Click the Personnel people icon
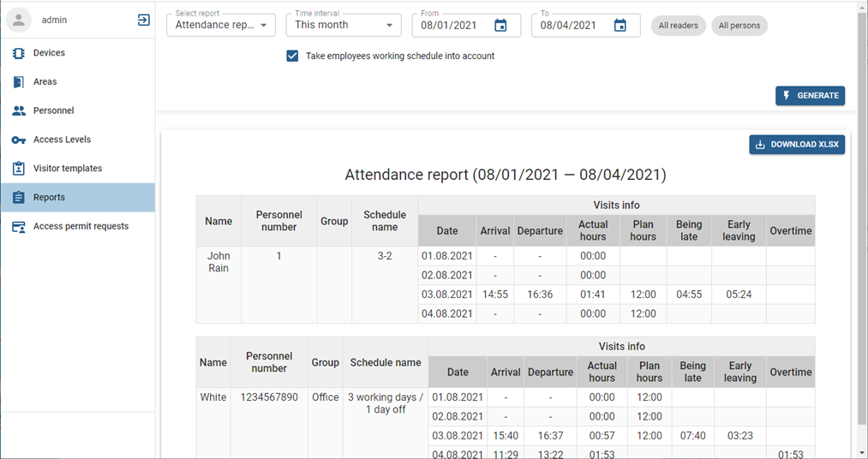The image size is (868, 459). [x=18, y=110]
